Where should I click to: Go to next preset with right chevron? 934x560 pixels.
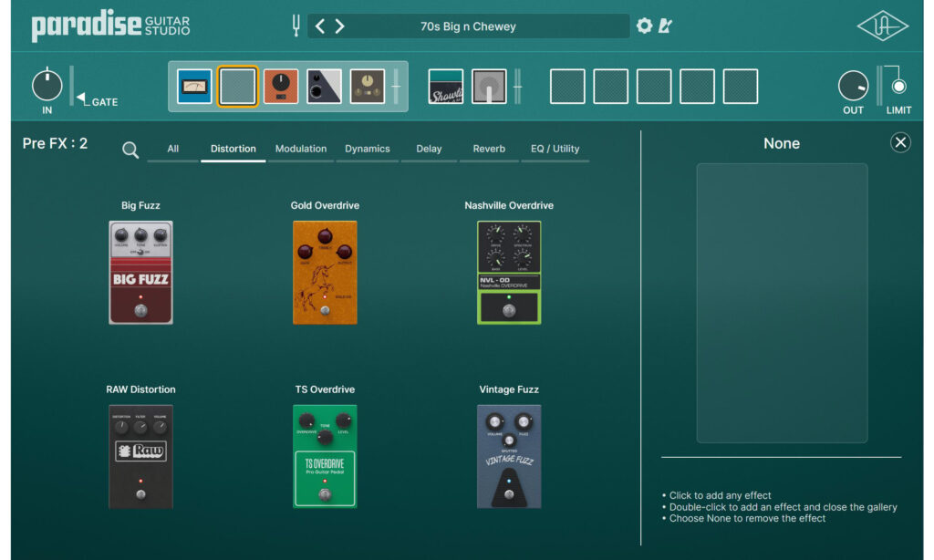pyautogui.click(x=339, y=26)
